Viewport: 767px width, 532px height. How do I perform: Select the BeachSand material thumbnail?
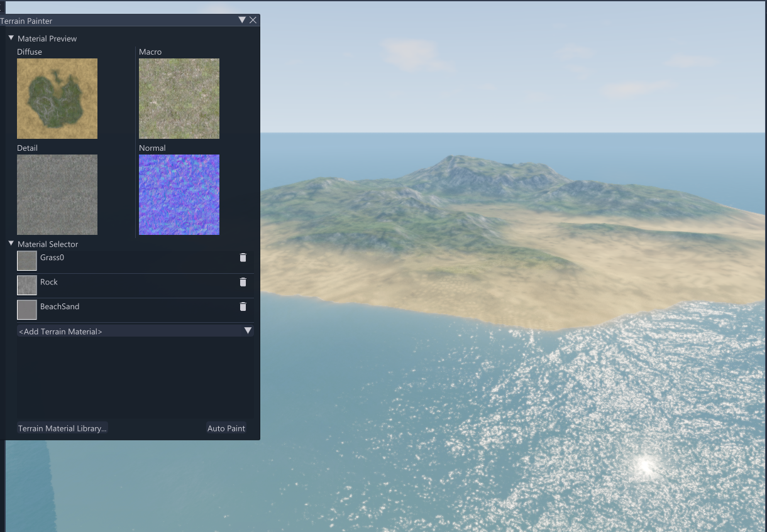pyautogui.click(x=27, y=310)
